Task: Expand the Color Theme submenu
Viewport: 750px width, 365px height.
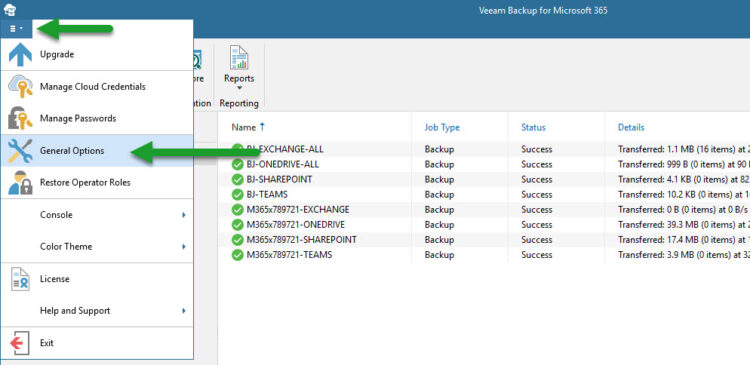Action: pyautogui.click(x=97, y=246)
